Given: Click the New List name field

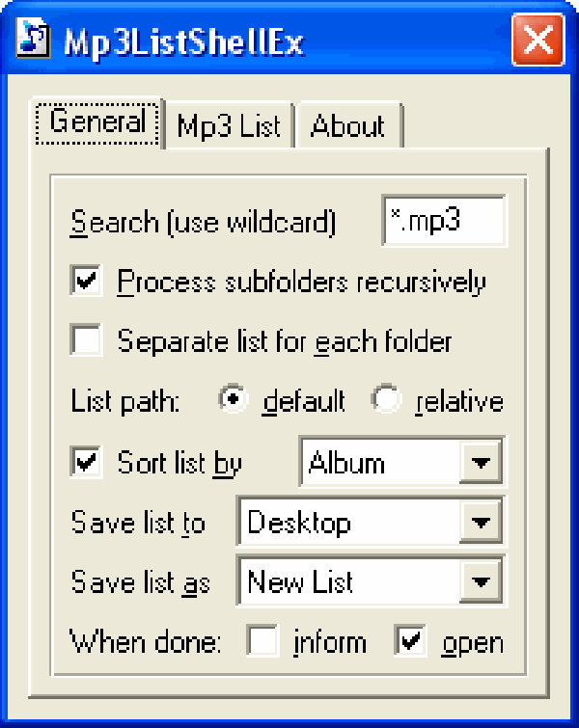Looking at the screenshot, I should pos(347,581).
